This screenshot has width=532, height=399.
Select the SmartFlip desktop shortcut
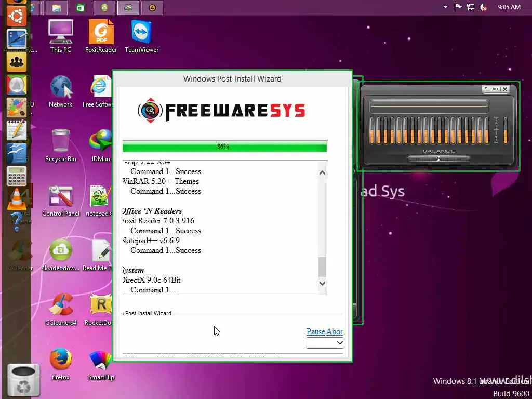tap(101, 364)
